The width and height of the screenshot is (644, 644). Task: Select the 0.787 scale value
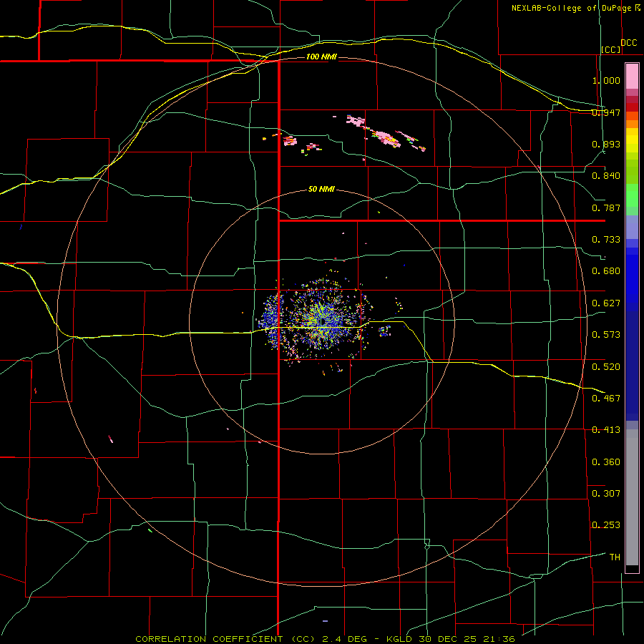pyautogui.click(x=606, y=208)
